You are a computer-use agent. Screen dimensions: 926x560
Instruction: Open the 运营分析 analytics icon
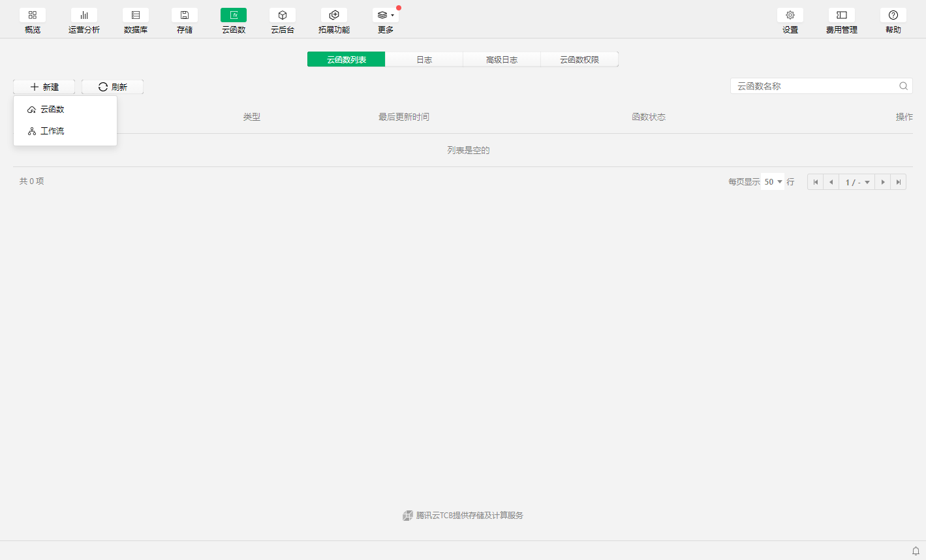pos(84,15)
